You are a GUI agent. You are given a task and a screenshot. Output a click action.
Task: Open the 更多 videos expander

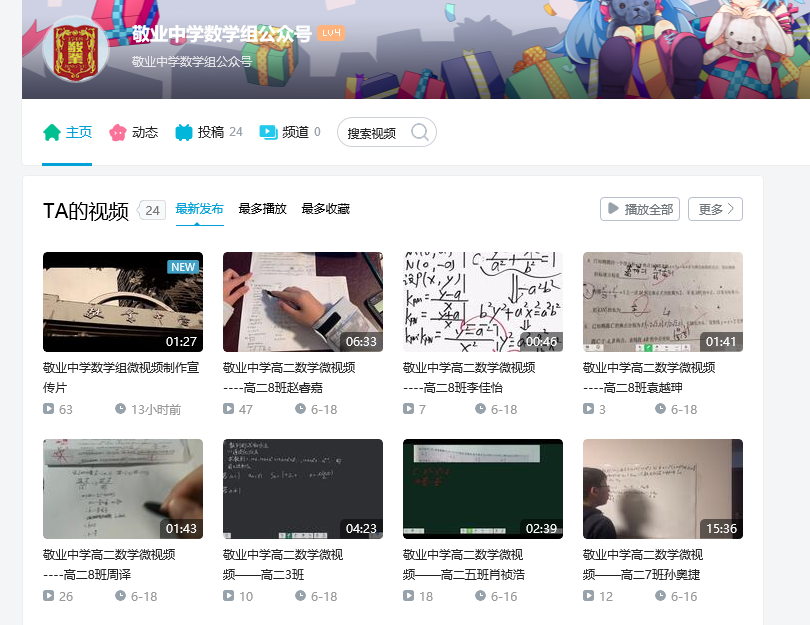(715, 209)
